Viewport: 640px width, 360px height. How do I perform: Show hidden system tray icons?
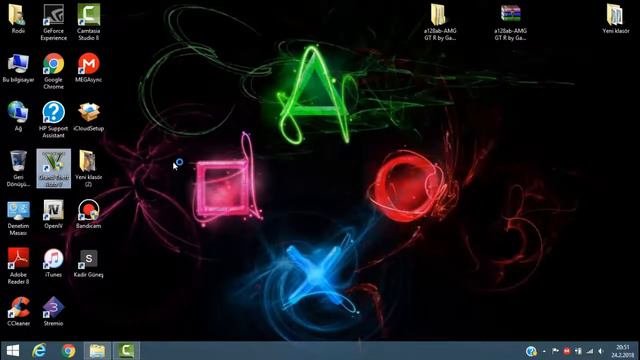(544, 351)
